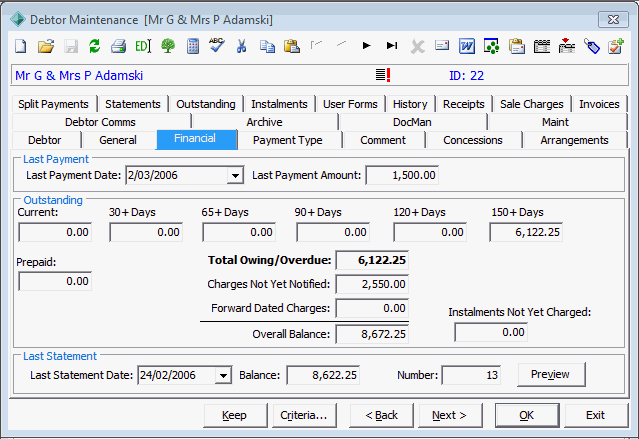Click the 150+ Days amount field
The height and width of the screenshot is (439, 639).
[526, 232]
